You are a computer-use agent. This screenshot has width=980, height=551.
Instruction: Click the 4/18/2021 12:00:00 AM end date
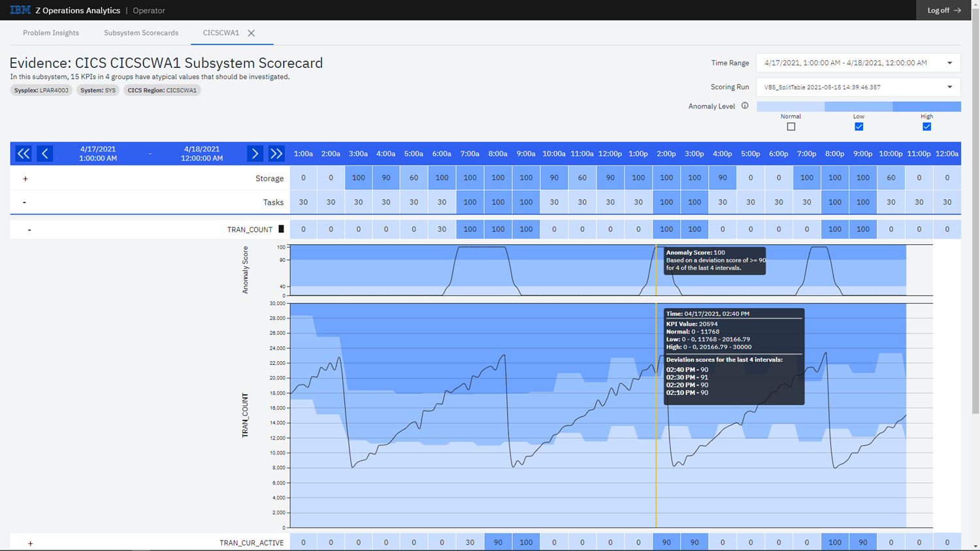click(202, 153)
